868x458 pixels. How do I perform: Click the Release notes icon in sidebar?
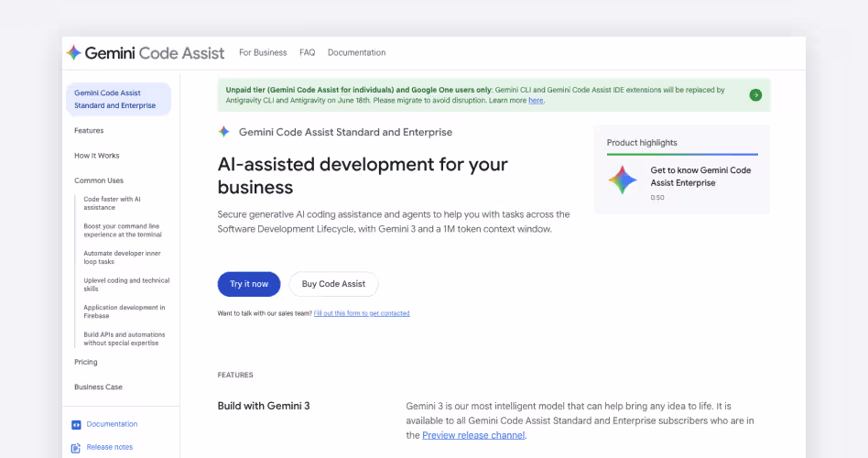[x=76, y=448]
